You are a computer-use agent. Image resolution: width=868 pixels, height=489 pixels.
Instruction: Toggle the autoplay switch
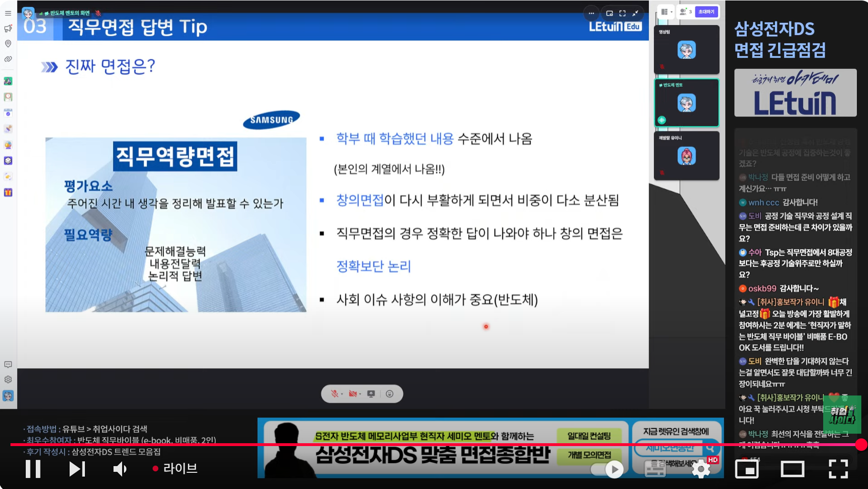point(607,469)
